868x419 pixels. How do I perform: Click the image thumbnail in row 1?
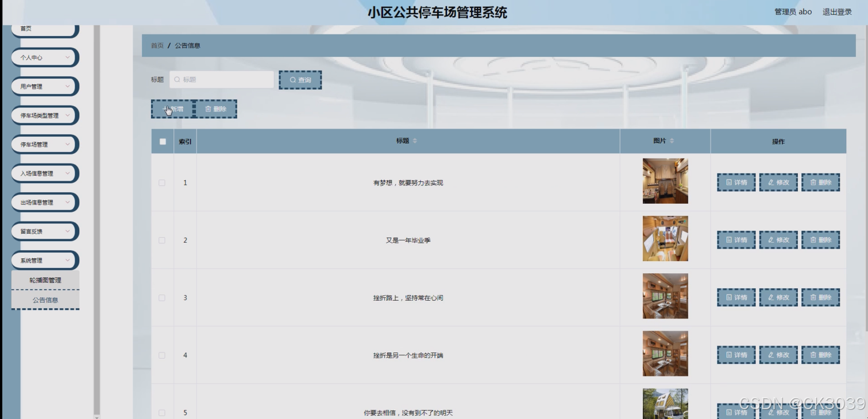[x=665, y=181]
